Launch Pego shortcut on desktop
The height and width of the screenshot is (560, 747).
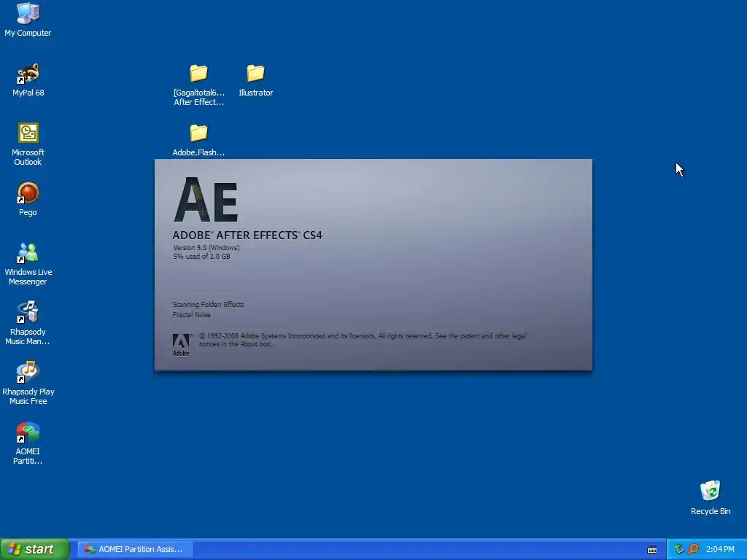(28, 199)
